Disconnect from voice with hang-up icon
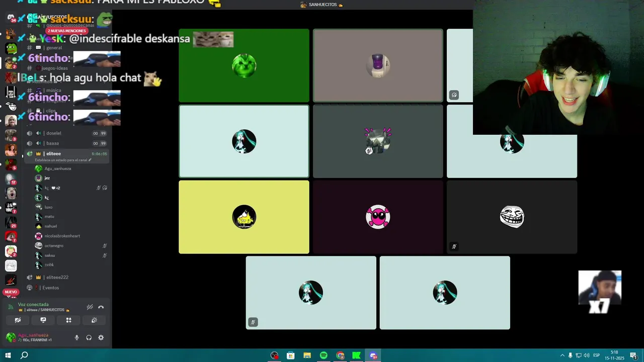 click(101, 307)
